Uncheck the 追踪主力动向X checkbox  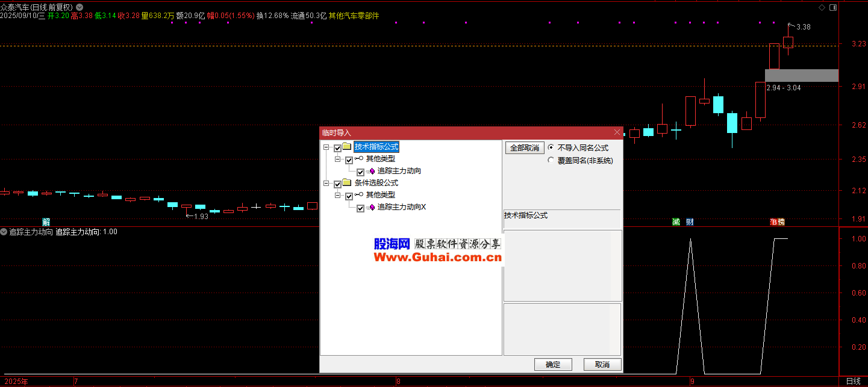click(360, 208)
